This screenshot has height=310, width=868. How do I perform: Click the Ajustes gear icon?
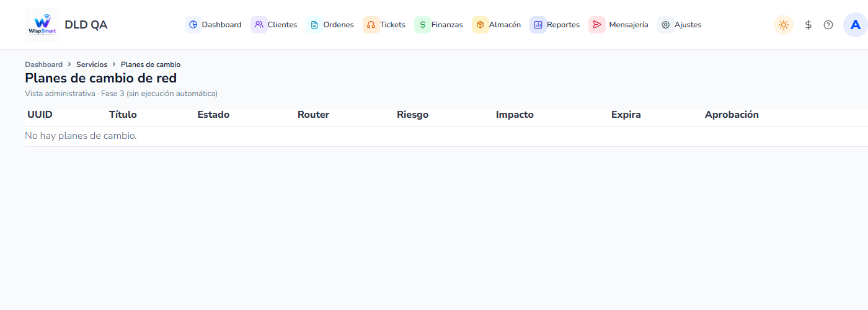[666, 25]
